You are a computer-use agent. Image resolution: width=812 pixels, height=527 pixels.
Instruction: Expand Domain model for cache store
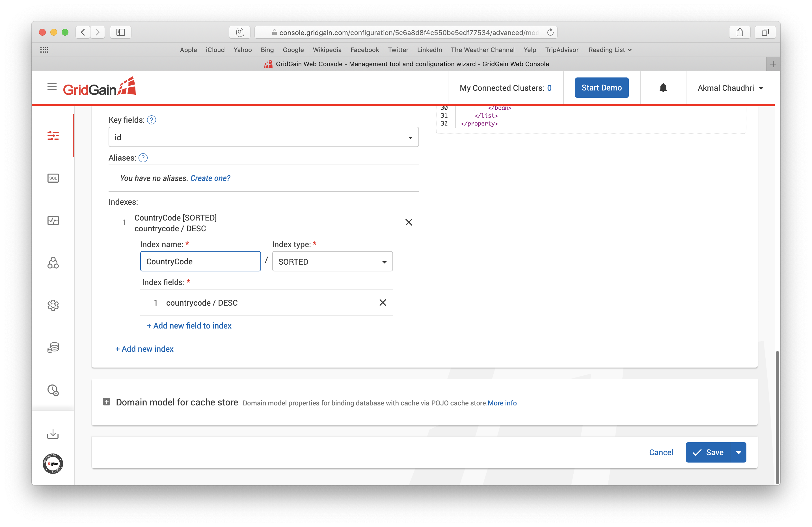(x=106, y=402)
